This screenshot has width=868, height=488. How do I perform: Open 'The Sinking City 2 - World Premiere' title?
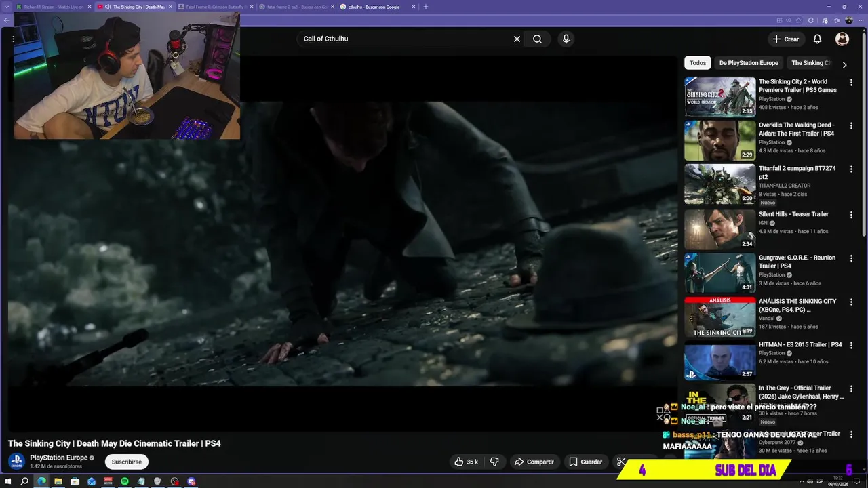pyautogui.click(x=797, y=86)
